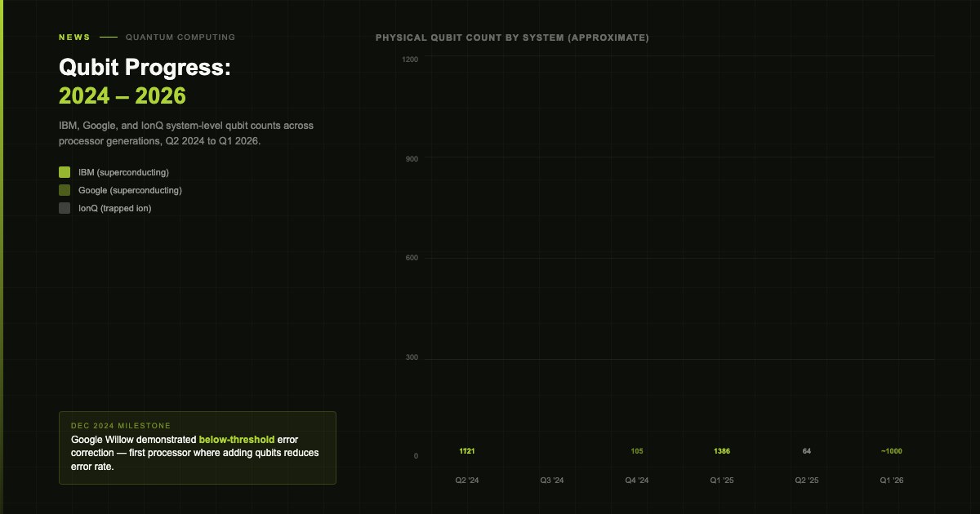
Task: Click the highlighted below-threshold text
Action: coord(237,440)
